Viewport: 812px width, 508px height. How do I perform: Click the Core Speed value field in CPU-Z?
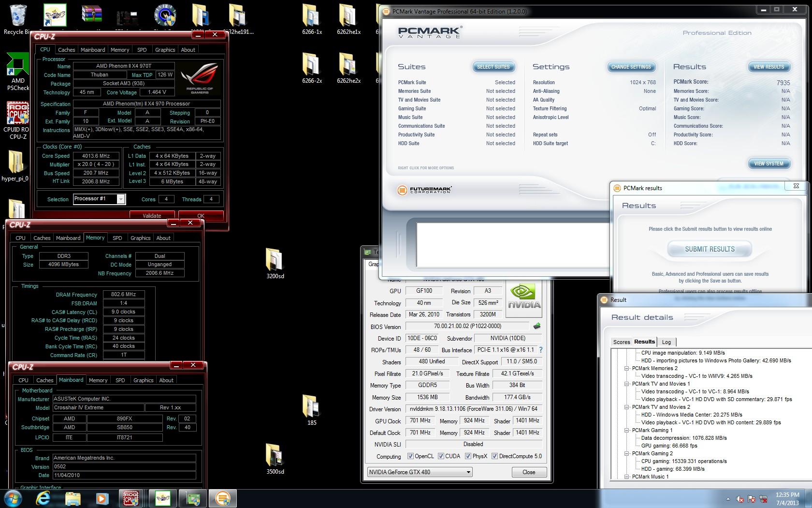[x=96, y=156]
